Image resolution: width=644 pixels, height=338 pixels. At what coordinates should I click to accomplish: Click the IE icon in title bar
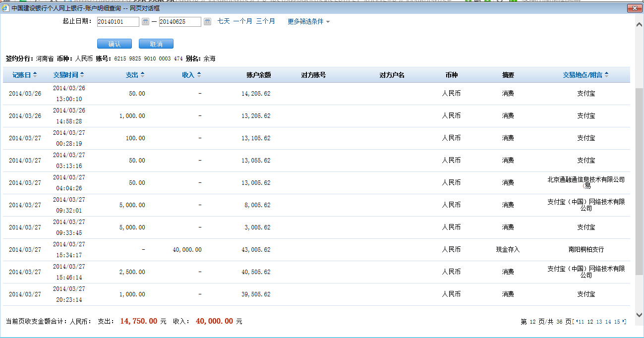point(5,8)
